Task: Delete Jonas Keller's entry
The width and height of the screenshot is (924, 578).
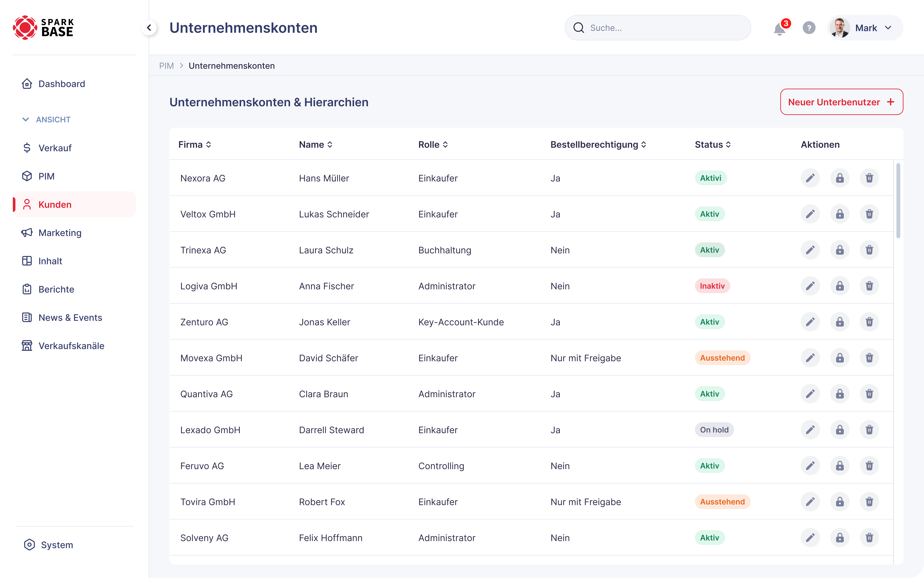Action: tap(869, 322)
